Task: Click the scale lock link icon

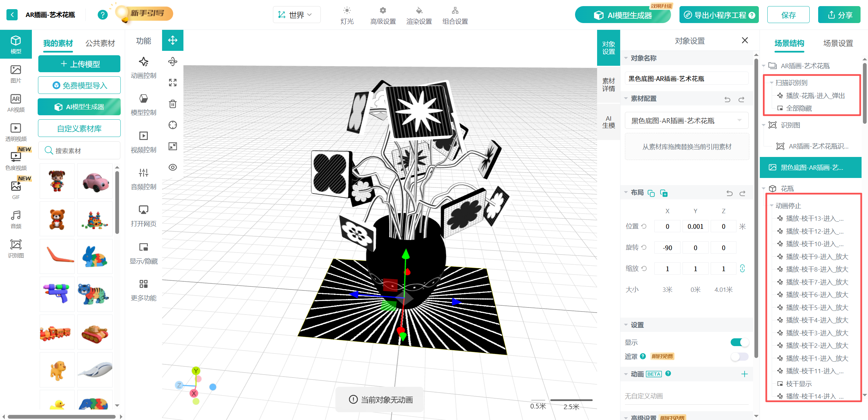Action: 742,268
